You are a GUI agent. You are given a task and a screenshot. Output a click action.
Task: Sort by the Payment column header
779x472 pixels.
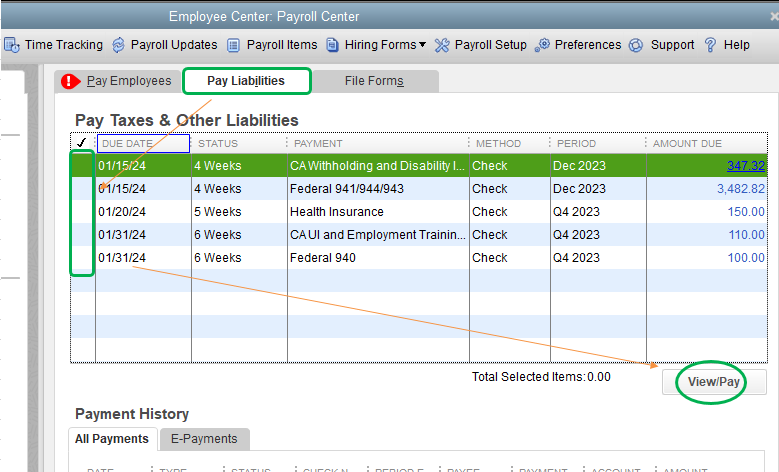(378, 144)
